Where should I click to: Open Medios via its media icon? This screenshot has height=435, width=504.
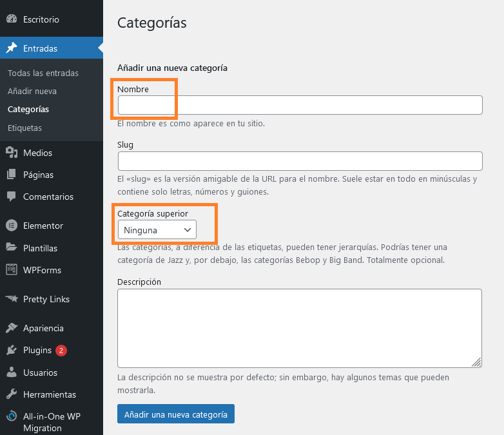12,153
